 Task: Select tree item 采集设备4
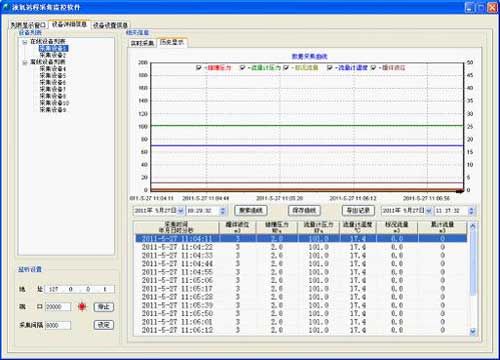[53, 69]
